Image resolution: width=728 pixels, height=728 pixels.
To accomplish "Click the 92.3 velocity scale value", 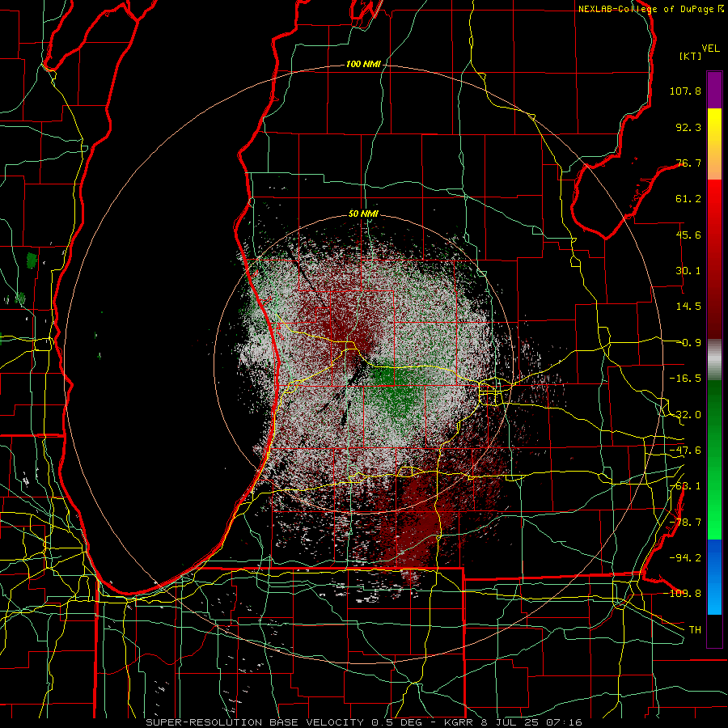I will [688, 127].
